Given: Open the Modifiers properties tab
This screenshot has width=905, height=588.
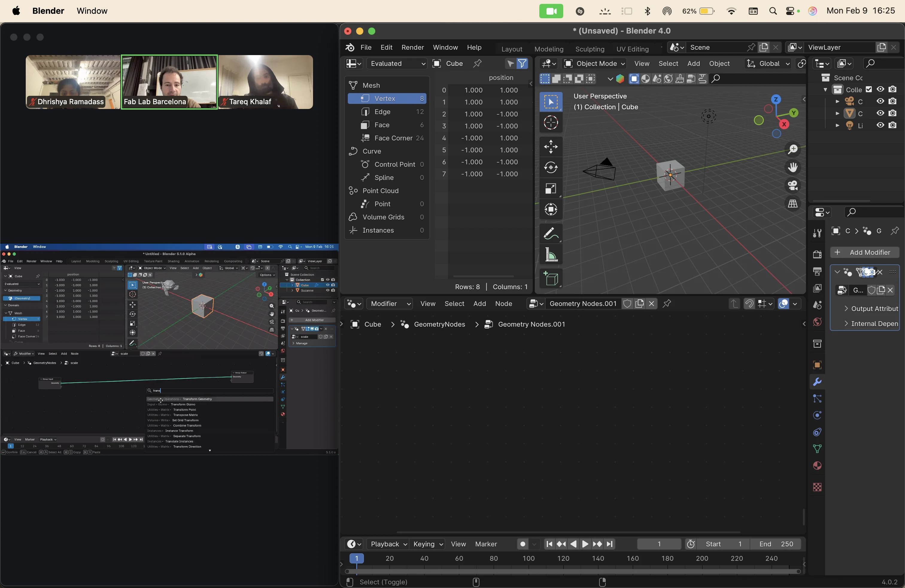Looking at the screenshot, I should 817,382.
